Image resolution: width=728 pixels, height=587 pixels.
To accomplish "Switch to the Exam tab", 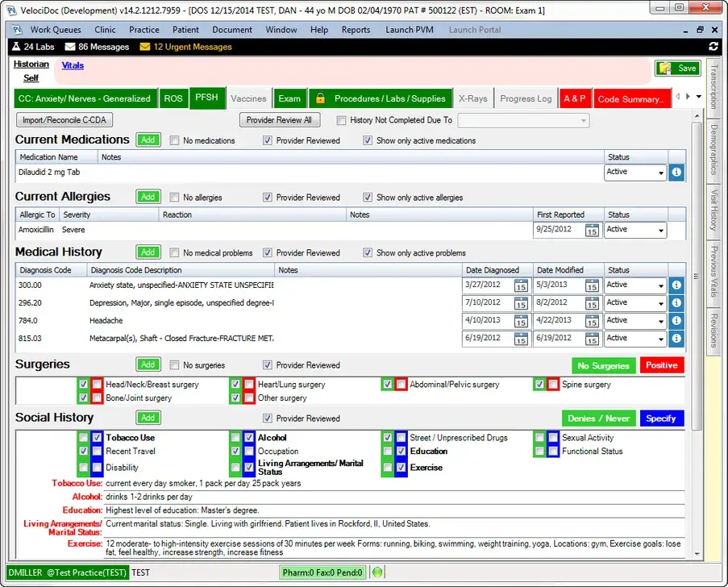I will (289, 98).
